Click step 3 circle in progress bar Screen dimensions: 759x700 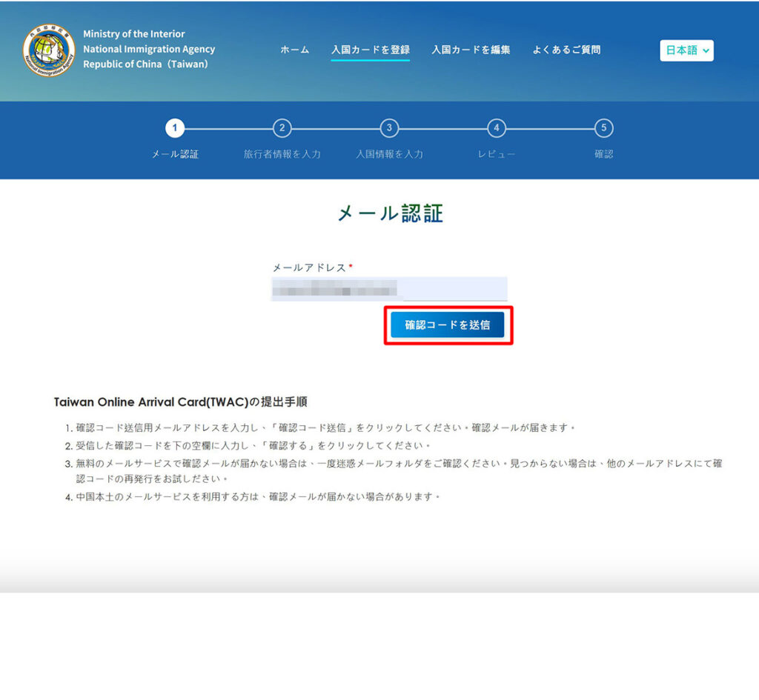click(x=389, y=128)
